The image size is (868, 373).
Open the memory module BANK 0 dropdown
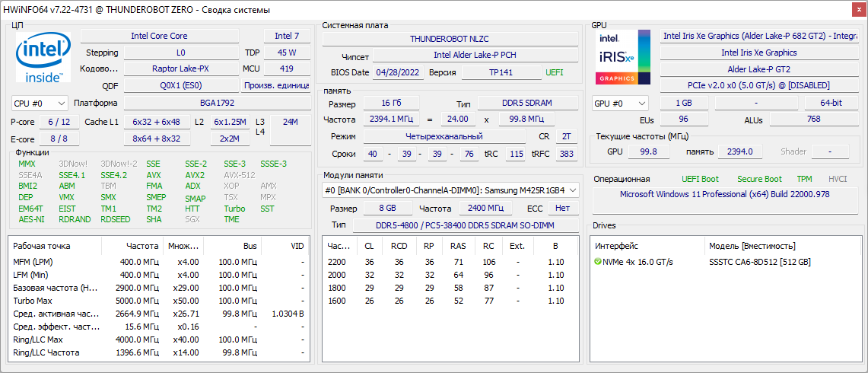coord(450,190)
